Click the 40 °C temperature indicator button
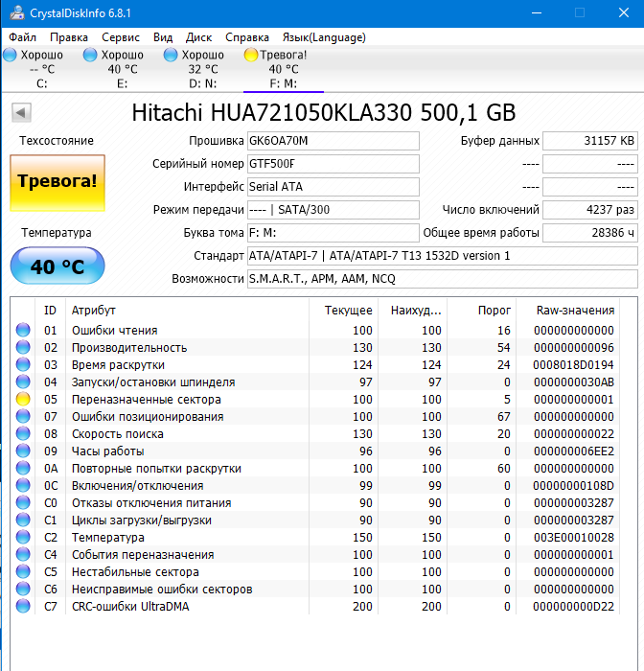This screenshot has height=671, width=644. click(x=57, y=266)
